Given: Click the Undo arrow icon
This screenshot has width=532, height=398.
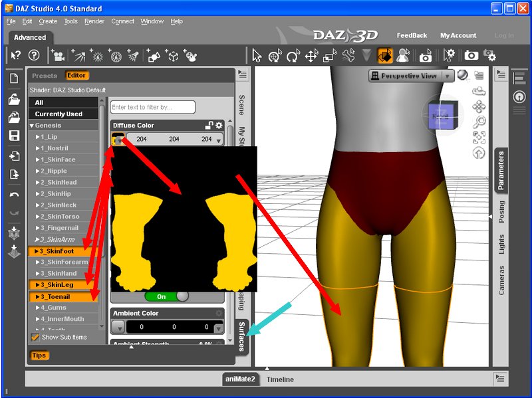Looking at the screenshot, I should 14,194.
